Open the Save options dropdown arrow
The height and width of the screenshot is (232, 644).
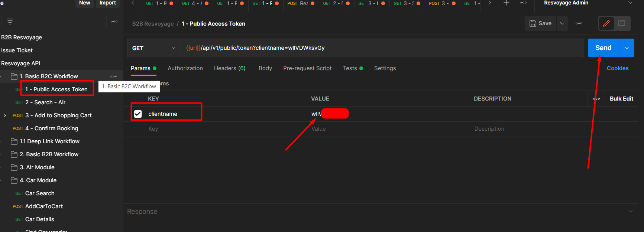562,23
